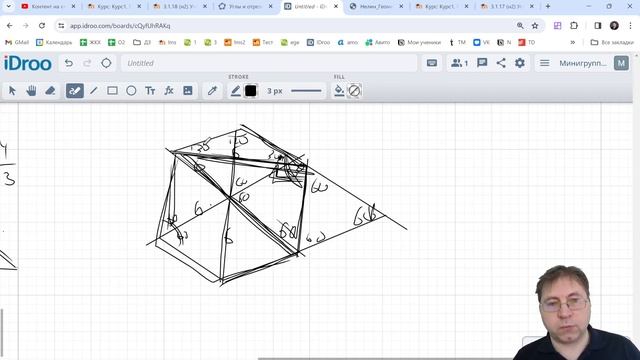Select the rectangle shape tool
The height and width of the screenshot is (360, 640).
point(112,91)
